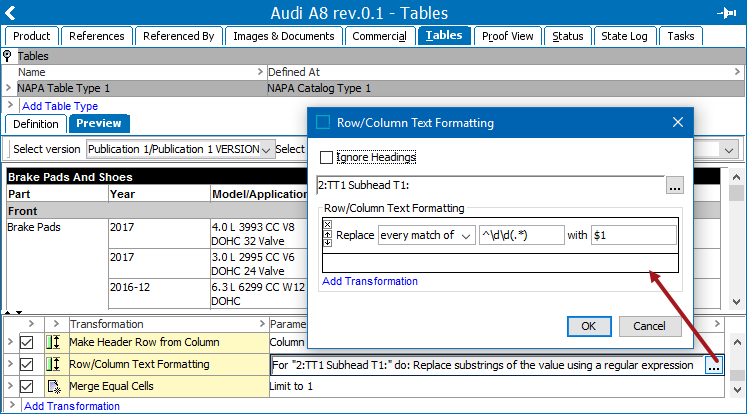
Task: Click the pin icon in the title bar
Action: (x=727, y=13)
